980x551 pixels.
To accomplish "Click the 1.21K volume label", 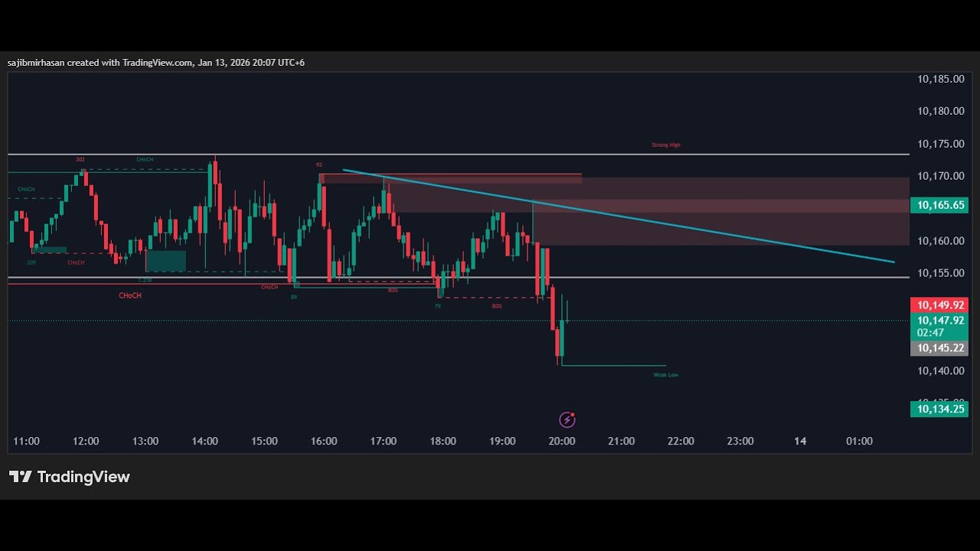I will pos(145,280).
